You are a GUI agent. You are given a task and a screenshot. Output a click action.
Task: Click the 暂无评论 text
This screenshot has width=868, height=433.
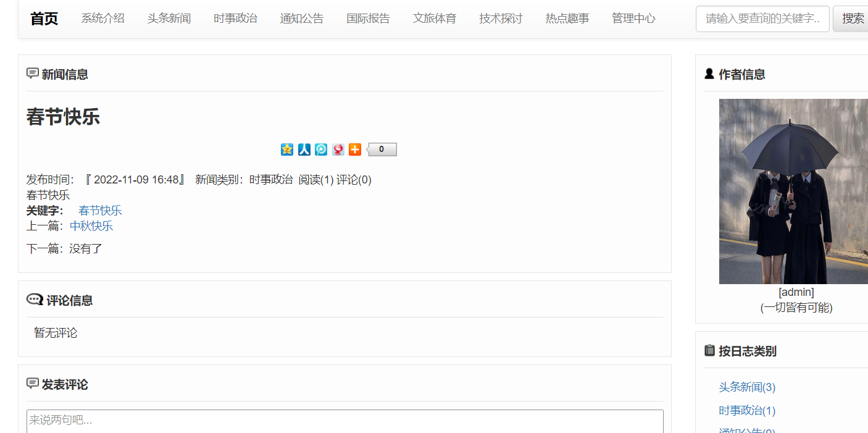click(x=56, y=333)
